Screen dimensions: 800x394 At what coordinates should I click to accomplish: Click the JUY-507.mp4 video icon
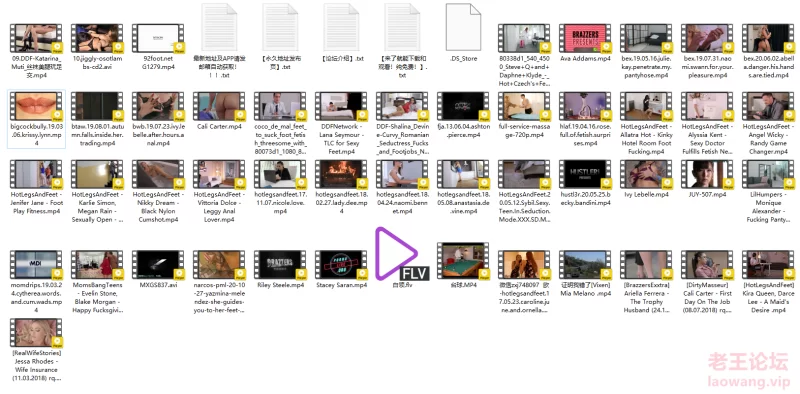tap(707, 174)
